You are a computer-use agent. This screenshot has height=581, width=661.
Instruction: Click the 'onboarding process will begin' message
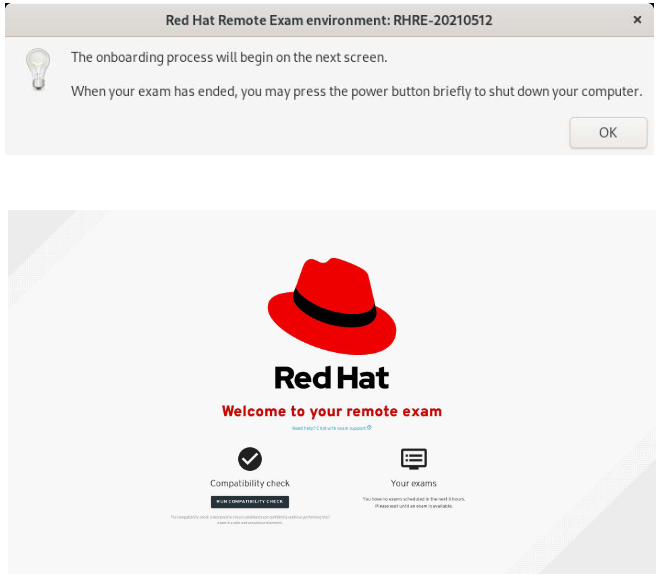[229, 57]
